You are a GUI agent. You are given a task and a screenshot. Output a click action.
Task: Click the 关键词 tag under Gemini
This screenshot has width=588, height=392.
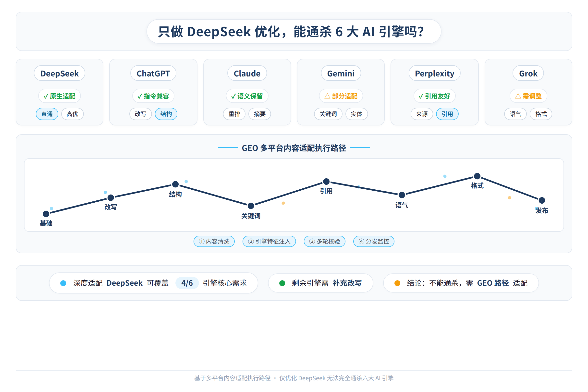[x=328, y=114]
